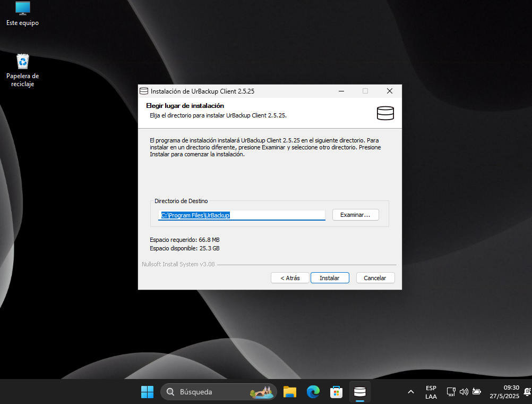This screenshot has width=532, height=404.
Task: Open the ESP LAA language switcher
Action: click(431, 392)
